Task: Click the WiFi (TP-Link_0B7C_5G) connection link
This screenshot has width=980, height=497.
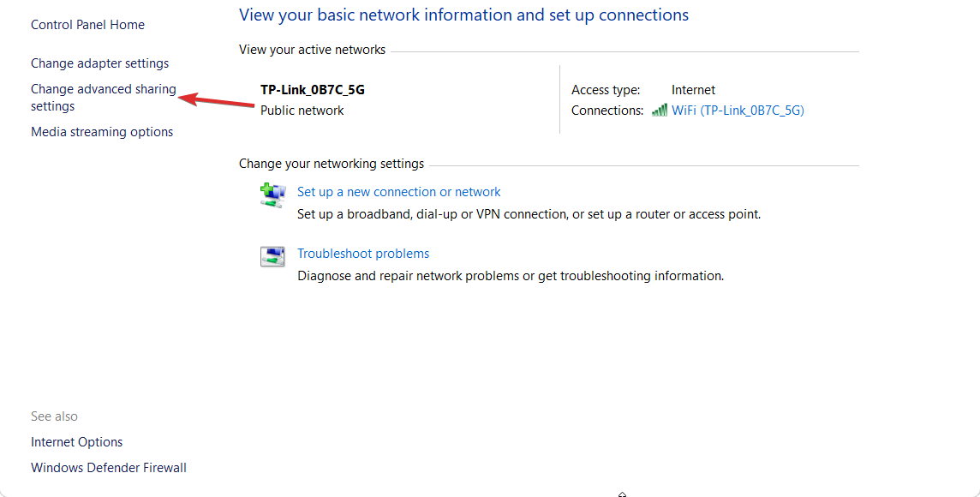Action: 738,110
